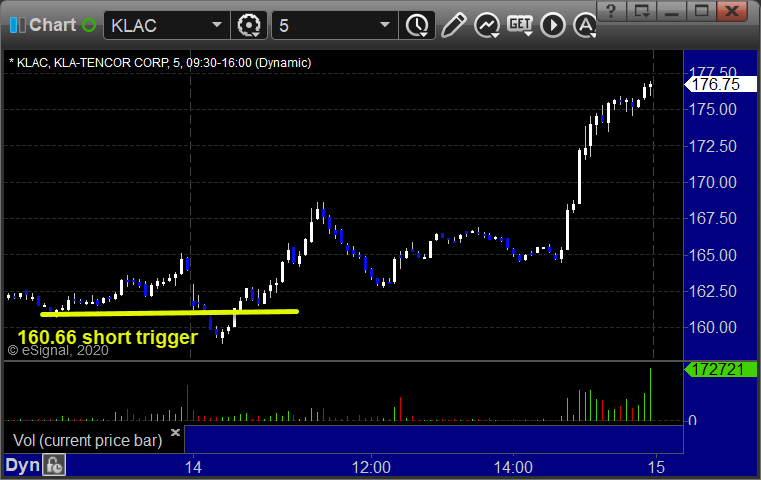Click the 172721 volume value label
The height and width of the screenshot is (480, 761).
click(x=720, y=369)
